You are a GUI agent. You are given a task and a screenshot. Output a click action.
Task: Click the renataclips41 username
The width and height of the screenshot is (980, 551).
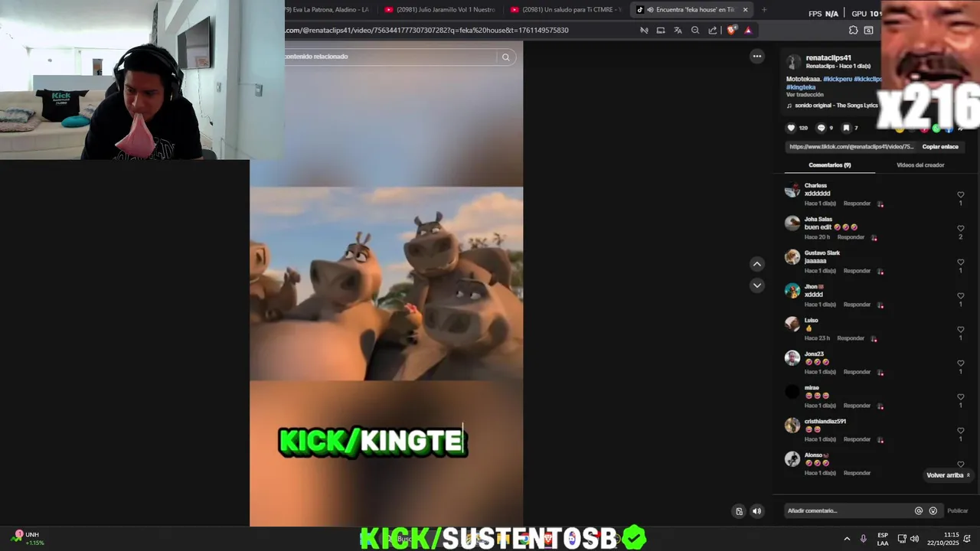(x=828, y=58)
